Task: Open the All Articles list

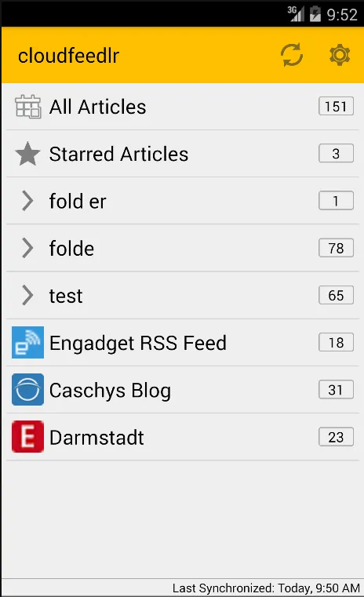Action: (183, 107)
